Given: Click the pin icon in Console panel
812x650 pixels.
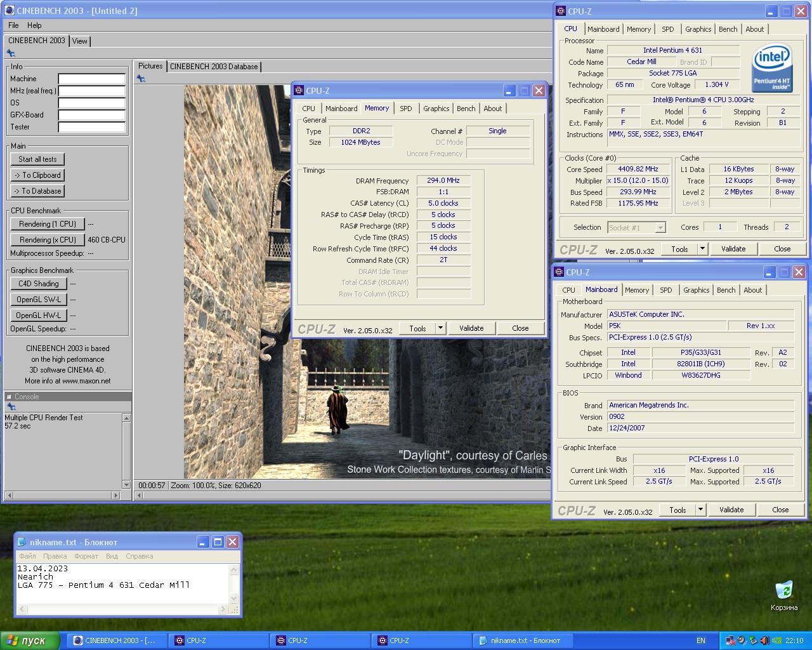Looking at the screenshot, I should click(11, 406).
